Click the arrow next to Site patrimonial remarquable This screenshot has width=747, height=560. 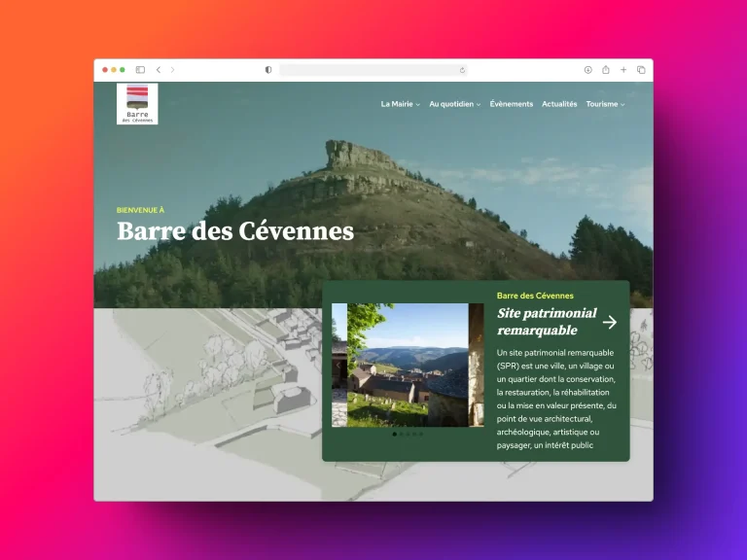tap(609, 322)
